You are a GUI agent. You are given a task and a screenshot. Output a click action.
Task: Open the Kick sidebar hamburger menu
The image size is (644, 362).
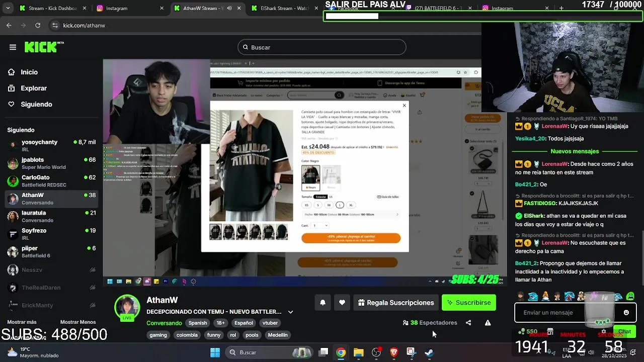coord(13,47)
